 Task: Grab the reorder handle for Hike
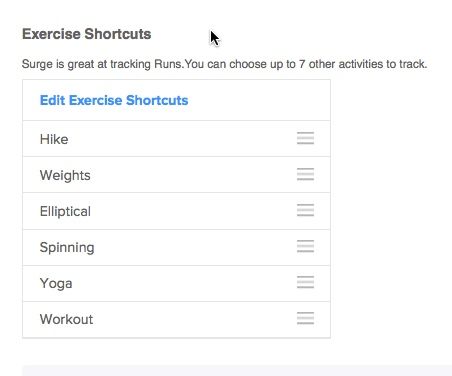(305, 138)
